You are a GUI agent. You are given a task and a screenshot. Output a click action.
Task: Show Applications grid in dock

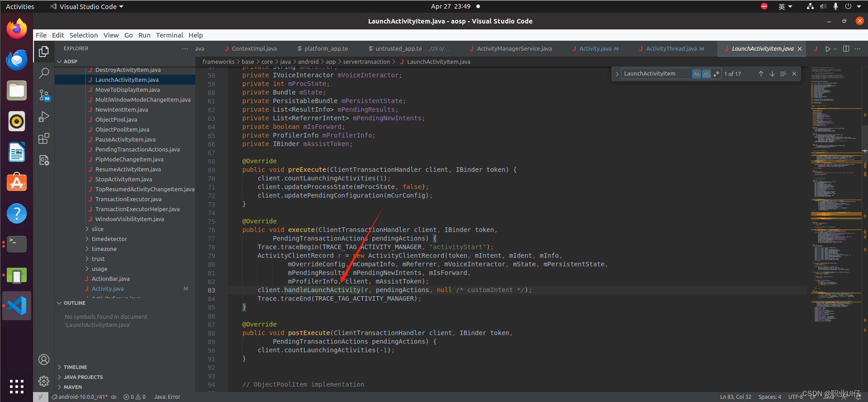click(x=17, y=387)
